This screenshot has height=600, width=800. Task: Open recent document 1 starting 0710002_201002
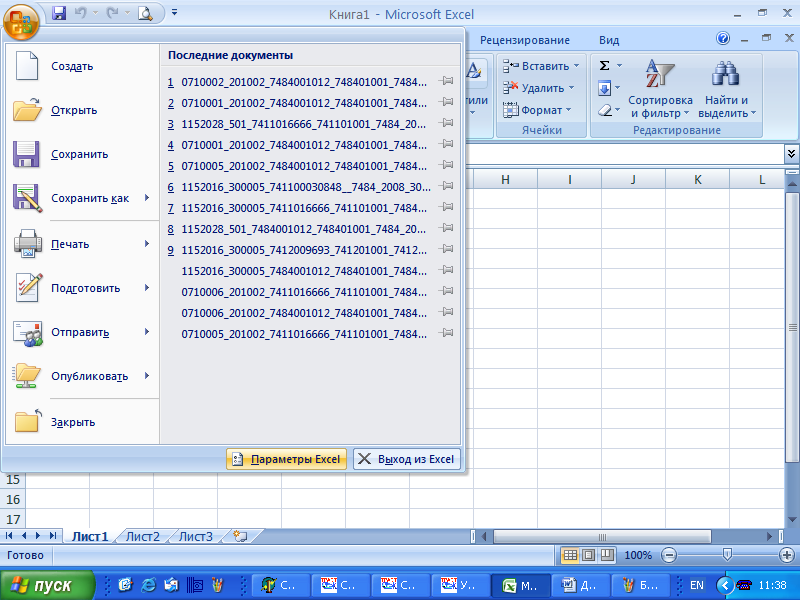pyautogui.click(x=304, y=82)
